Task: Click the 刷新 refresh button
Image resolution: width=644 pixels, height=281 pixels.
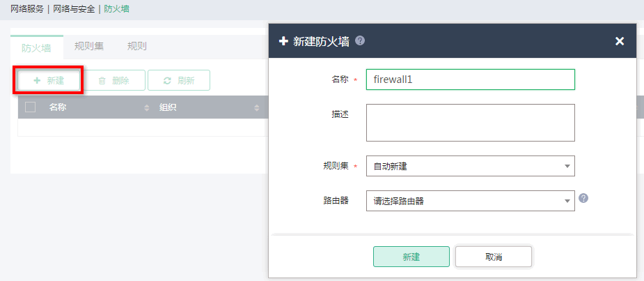Action: click(179, 81)
